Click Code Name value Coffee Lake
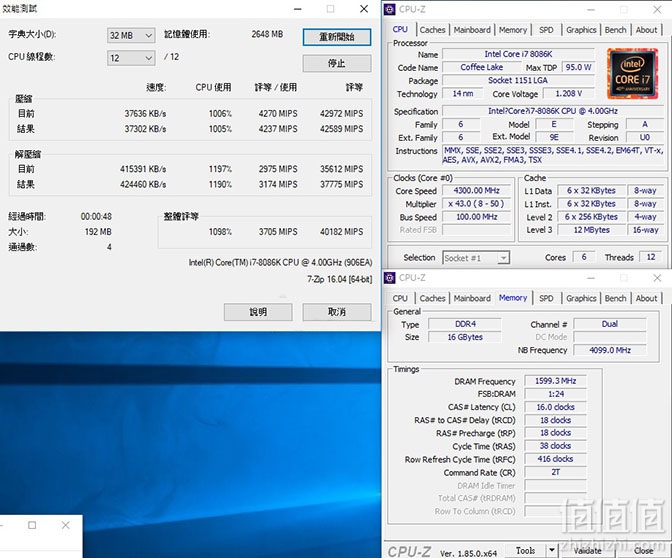 pos(482,67)
